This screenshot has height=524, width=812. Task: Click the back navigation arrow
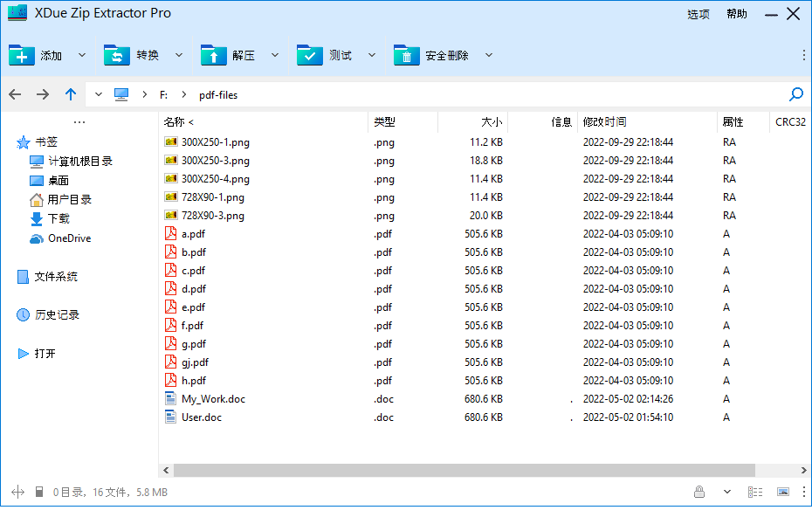tap(15, 94)
